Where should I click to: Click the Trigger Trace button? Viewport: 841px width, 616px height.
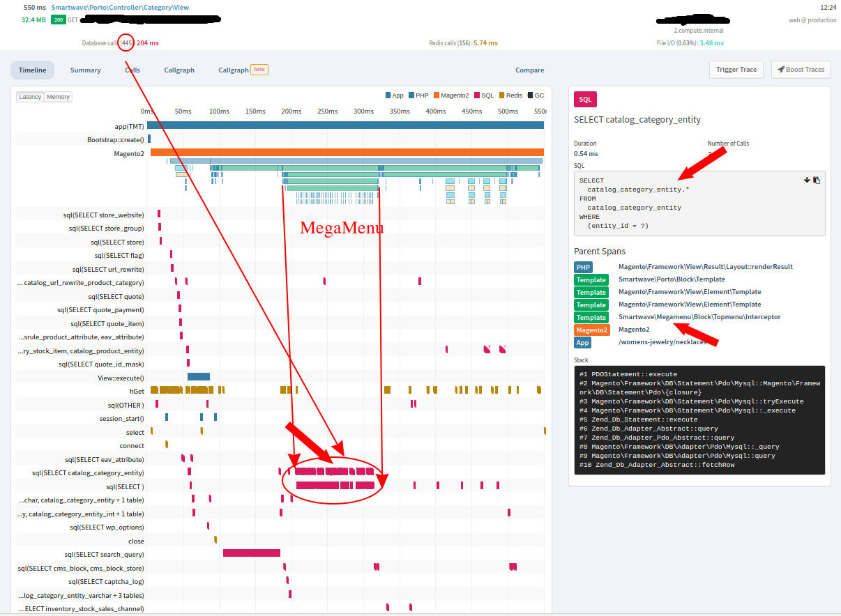pyautogui.click(x=736, y=70)
